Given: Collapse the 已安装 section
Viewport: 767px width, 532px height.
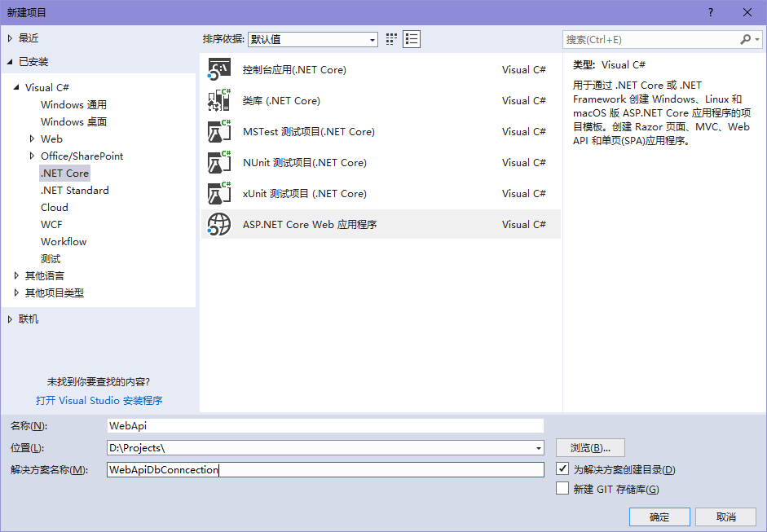Looking at the screenshot, I should 10,62.
